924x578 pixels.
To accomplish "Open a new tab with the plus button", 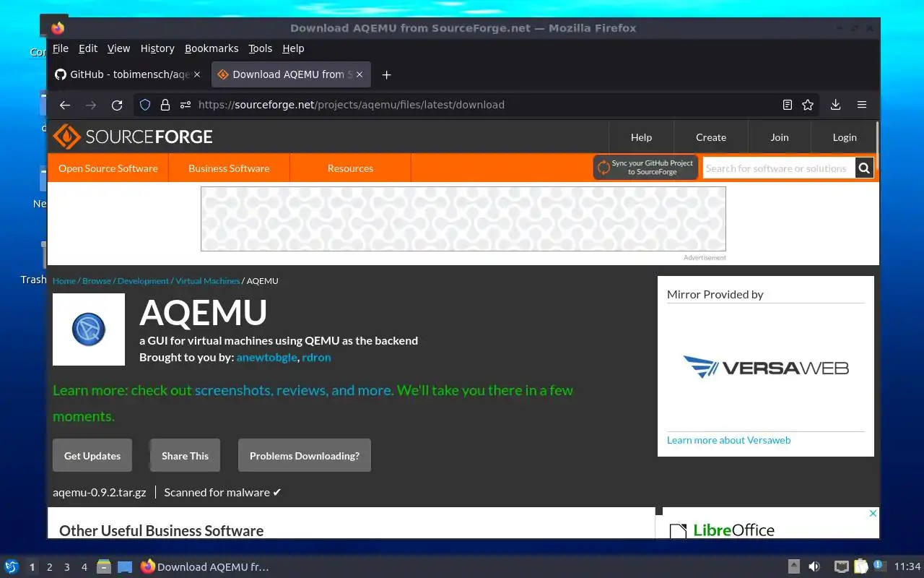I will (x=386, y=74).
